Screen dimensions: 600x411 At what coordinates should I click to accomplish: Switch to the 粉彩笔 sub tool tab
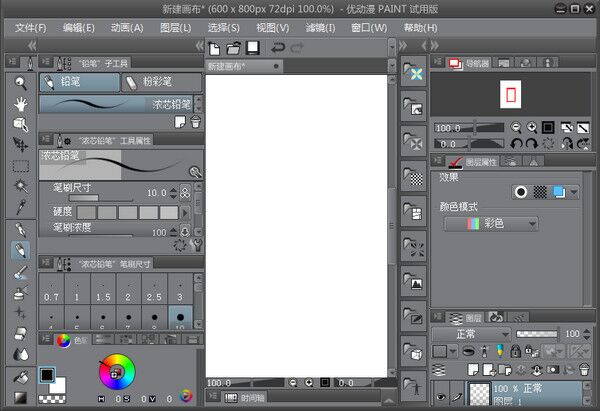point(161,82)
